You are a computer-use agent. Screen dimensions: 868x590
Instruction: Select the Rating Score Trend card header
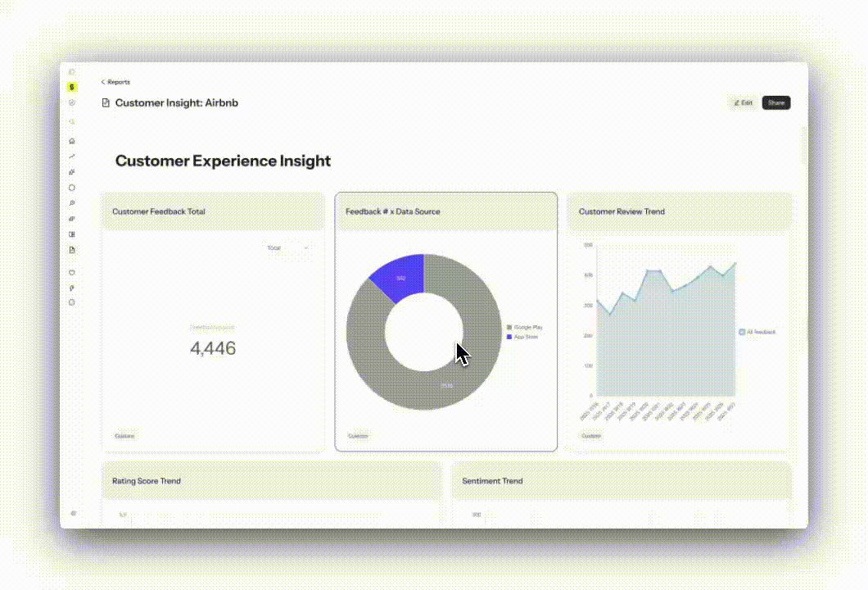point(272,481)
